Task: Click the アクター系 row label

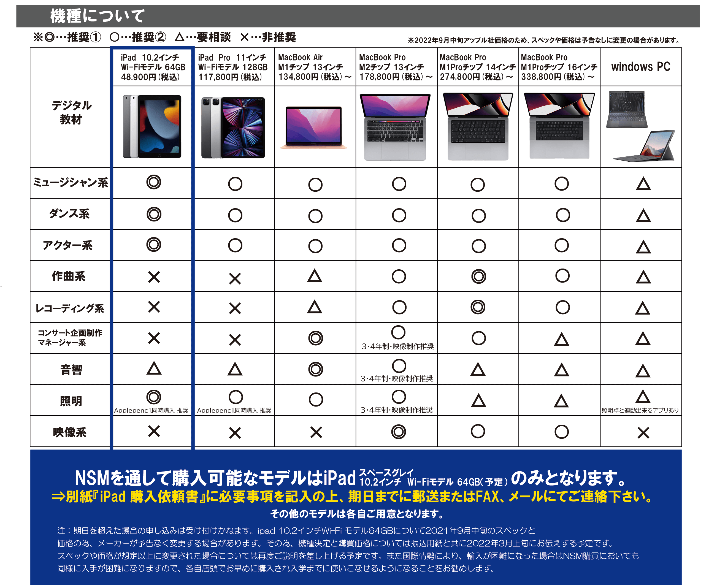Action: 68,245
